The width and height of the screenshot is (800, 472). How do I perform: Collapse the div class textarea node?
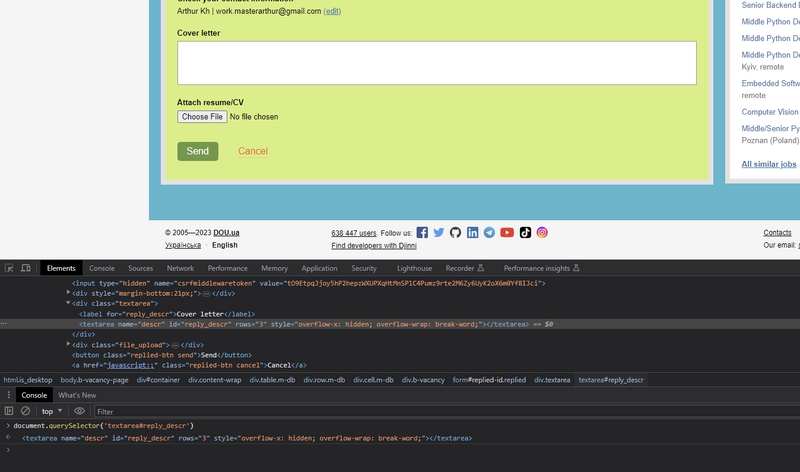[x=69, y=303]
